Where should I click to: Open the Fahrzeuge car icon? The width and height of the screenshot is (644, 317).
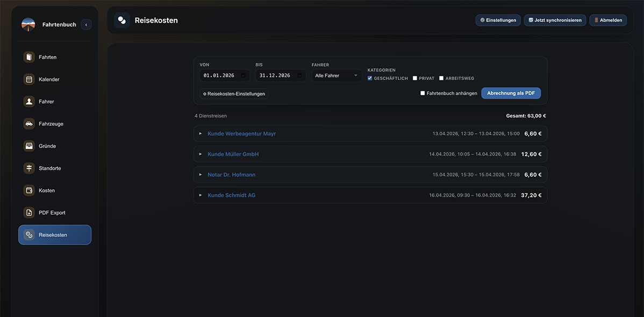pos(28,124)
